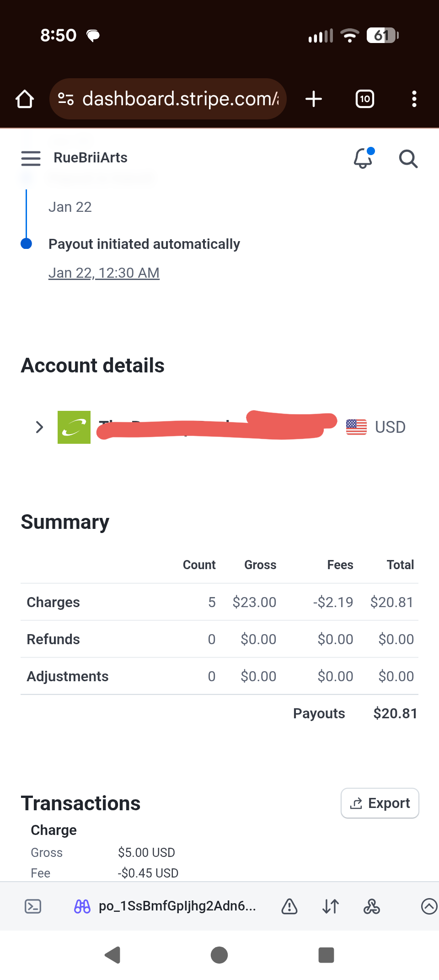Viewport: 439px width, 980px height.
Task: Open the browser three-dot menu
Action: pyautogui.click(x=414, y=99)
